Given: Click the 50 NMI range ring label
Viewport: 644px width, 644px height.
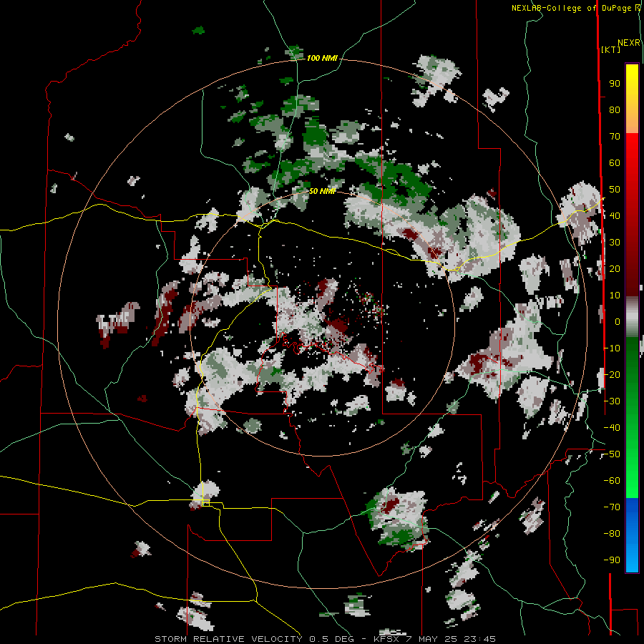Looking at the screenshot, I should [322, 191].
